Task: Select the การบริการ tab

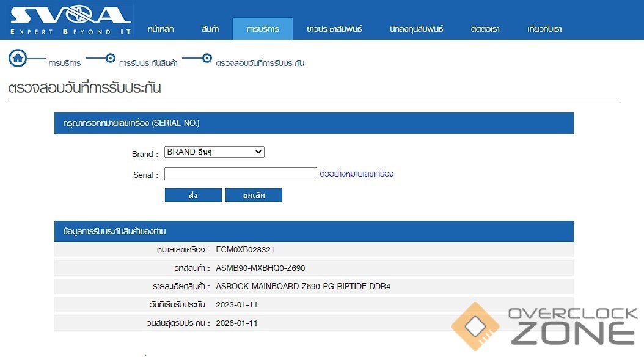Action: click(x=263, y=29)
